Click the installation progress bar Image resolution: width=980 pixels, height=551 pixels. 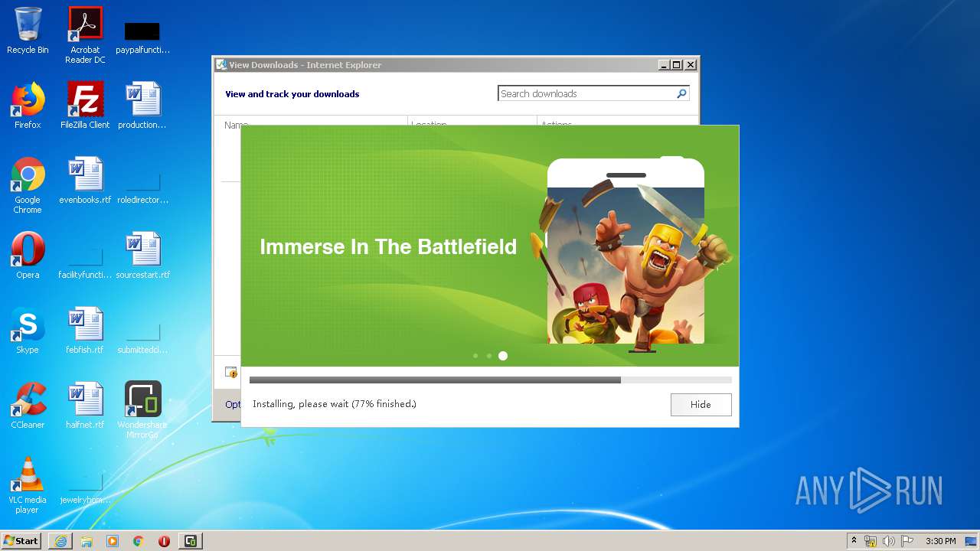click(491, 380)
